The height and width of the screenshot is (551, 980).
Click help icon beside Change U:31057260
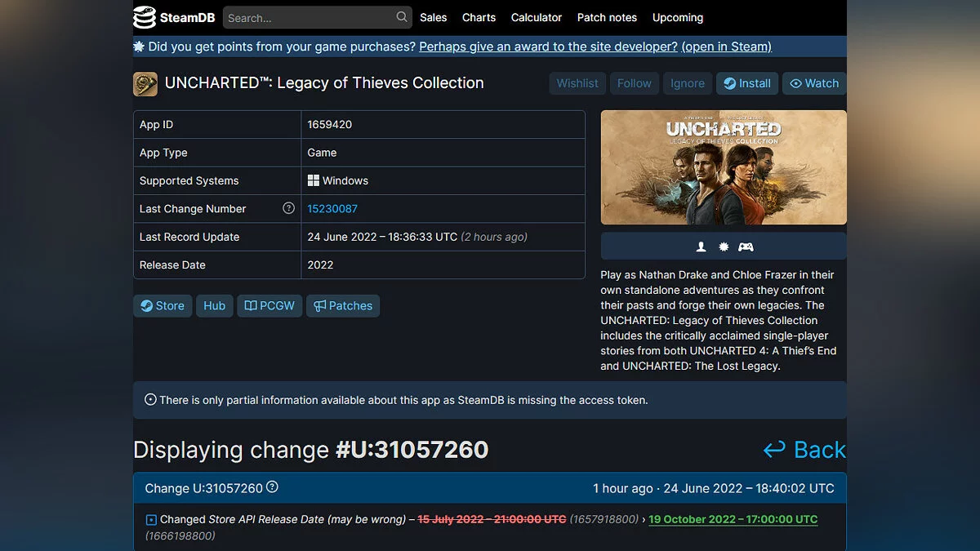[x=272, y=487]
